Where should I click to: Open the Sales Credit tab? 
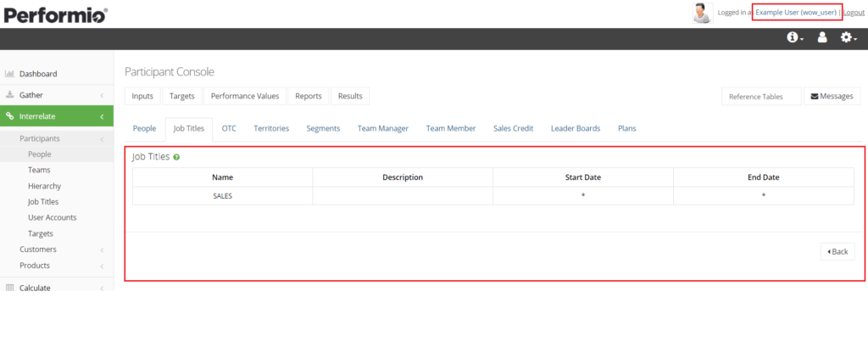pos(513,128)
